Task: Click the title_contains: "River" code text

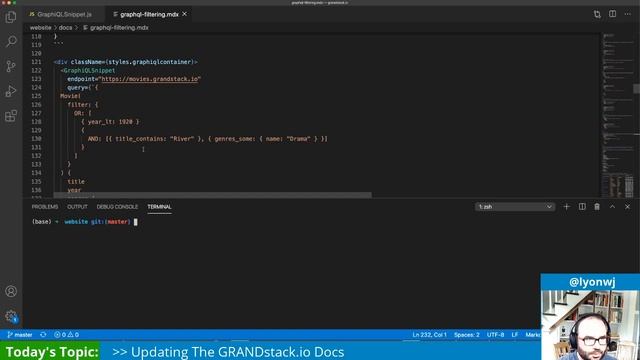Action: pos(154,139)
